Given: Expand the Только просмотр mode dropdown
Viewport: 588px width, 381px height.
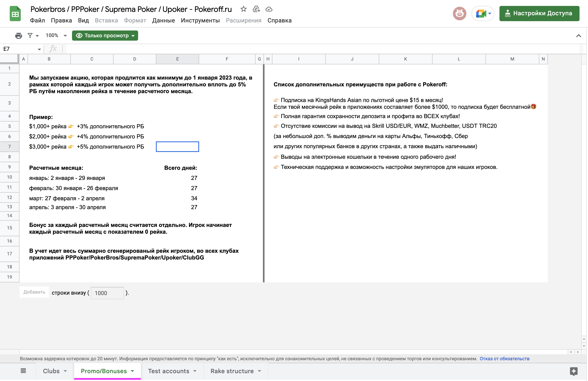Looking at the screenshot, I should [x=105, y=36].
